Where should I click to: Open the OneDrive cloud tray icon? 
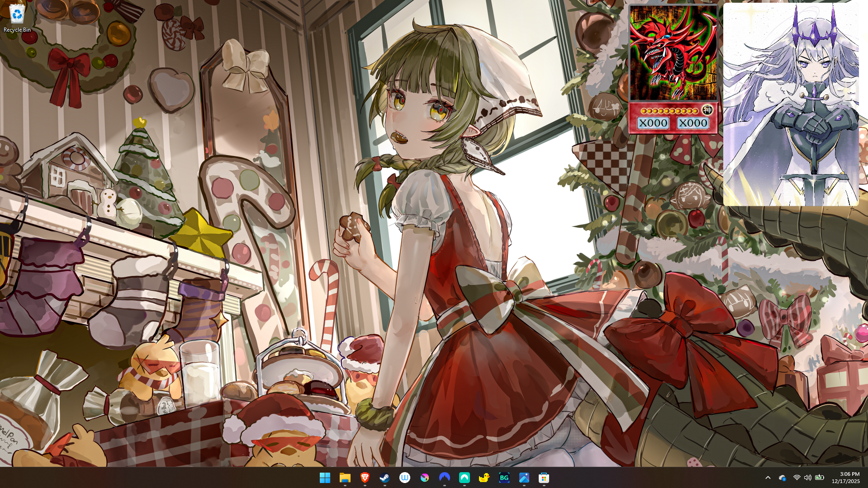pyautogui.click(x=783, y=478)
